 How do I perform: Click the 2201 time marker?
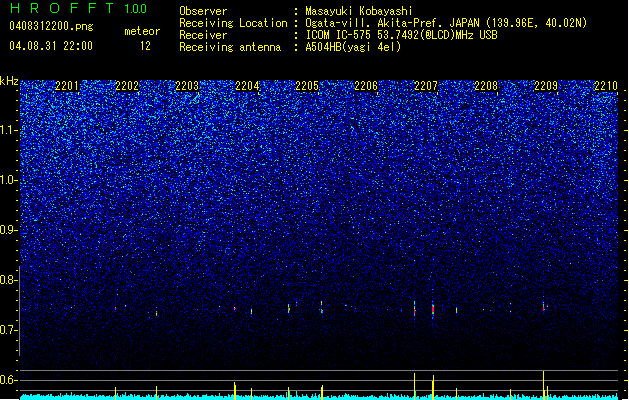[x=67, y=86]
